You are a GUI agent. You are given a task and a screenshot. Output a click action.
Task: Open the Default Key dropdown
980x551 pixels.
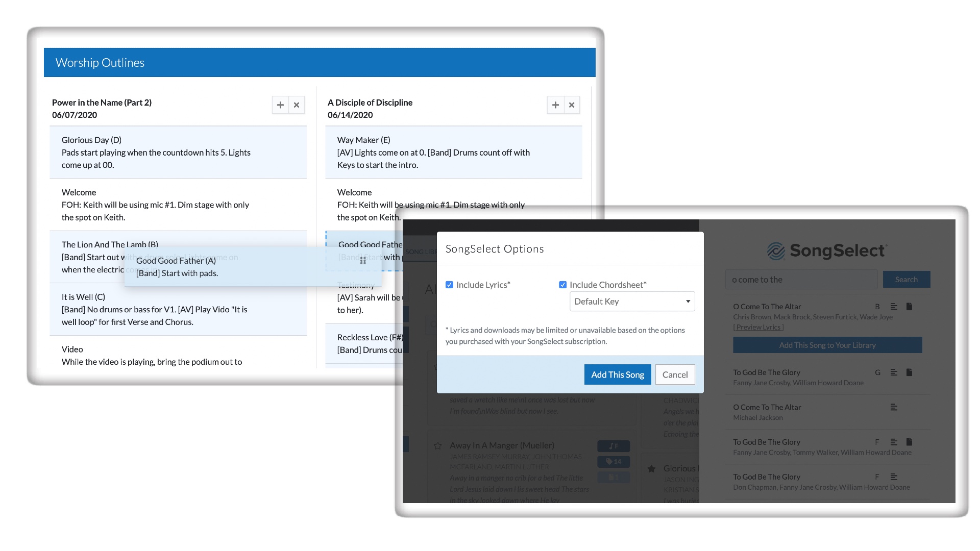point(632,302)
